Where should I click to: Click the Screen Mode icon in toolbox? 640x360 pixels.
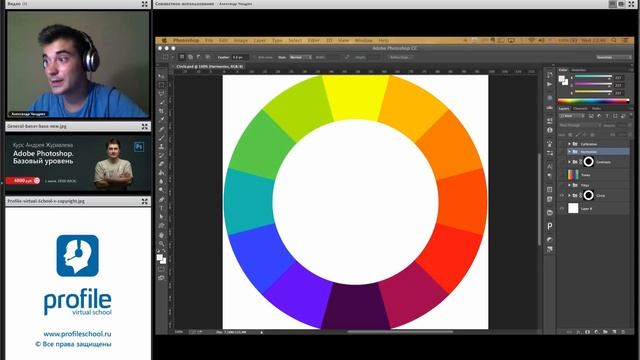coord(162,278)
